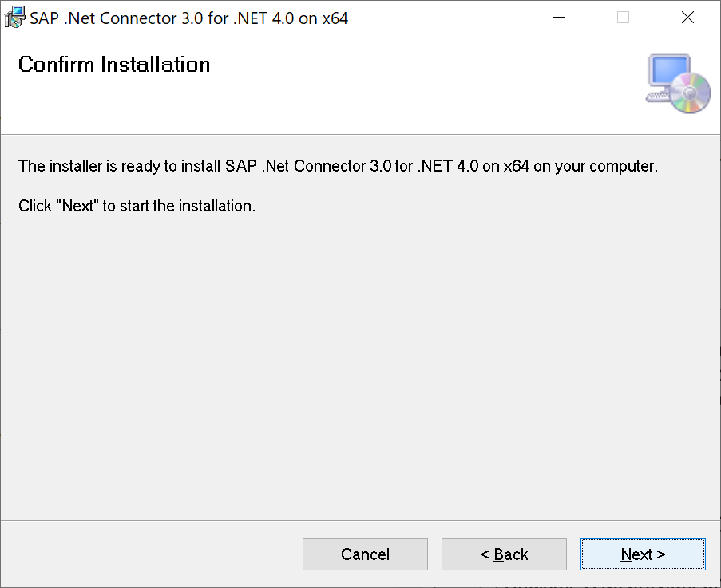Image resolution: width=721 pixels, height=588 pixels.
Task: Click the "Confirm Installation" heading
Action: (x=114, y=65)
